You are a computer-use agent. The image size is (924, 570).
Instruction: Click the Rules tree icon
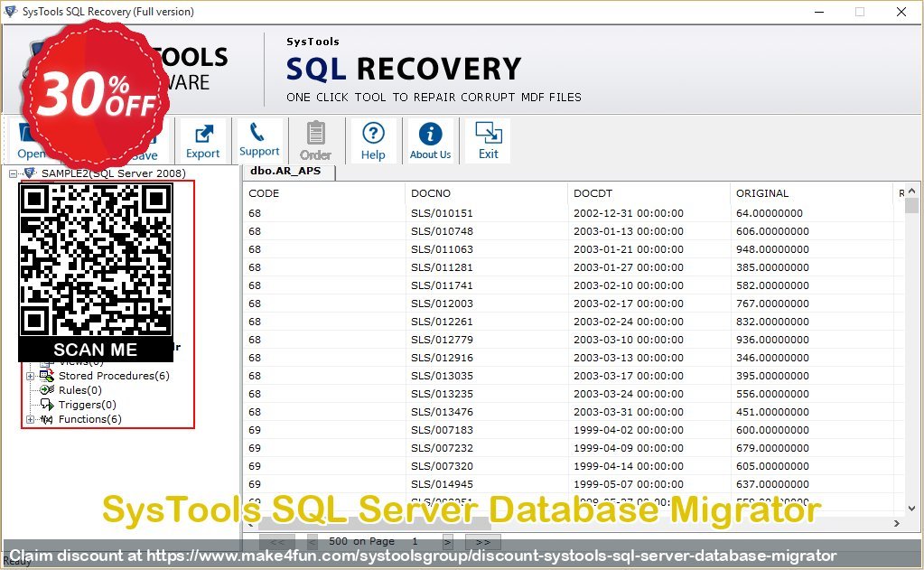click(x=47, y=389)
